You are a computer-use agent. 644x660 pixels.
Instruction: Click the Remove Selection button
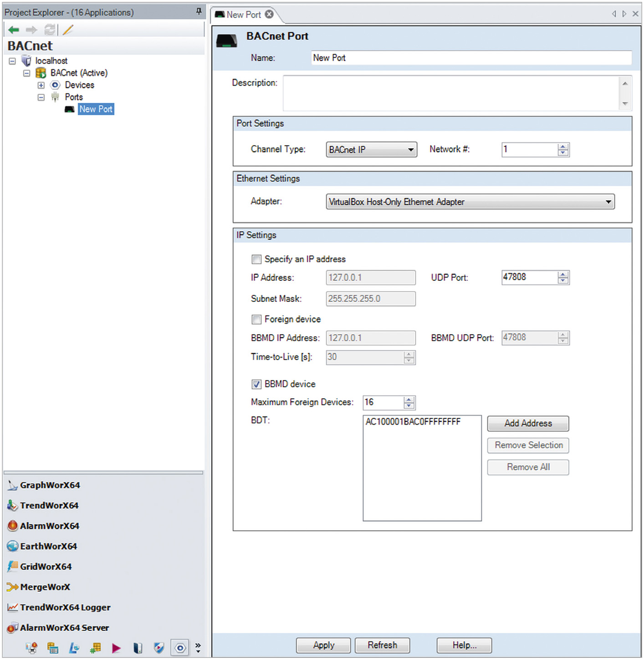[528, 445]
